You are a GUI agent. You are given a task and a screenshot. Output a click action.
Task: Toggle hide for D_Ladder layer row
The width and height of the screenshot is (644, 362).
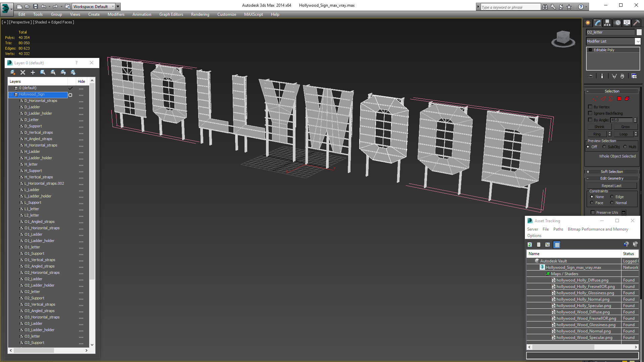pos(81,108)
